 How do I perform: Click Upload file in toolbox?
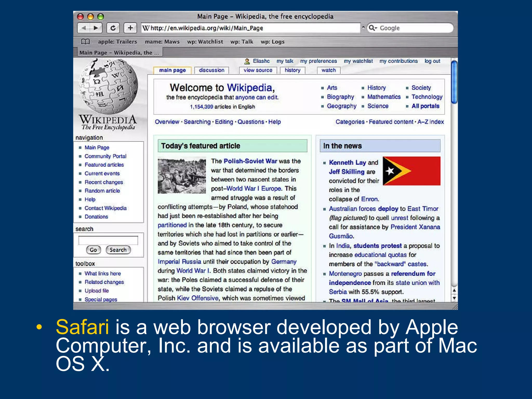click(96, 291)
